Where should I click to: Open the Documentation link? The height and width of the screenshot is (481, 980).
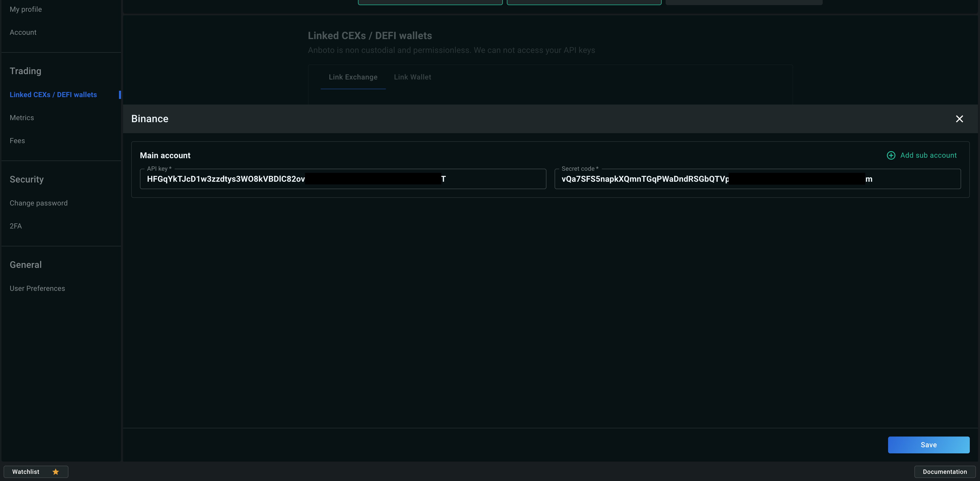click(945, 472)
